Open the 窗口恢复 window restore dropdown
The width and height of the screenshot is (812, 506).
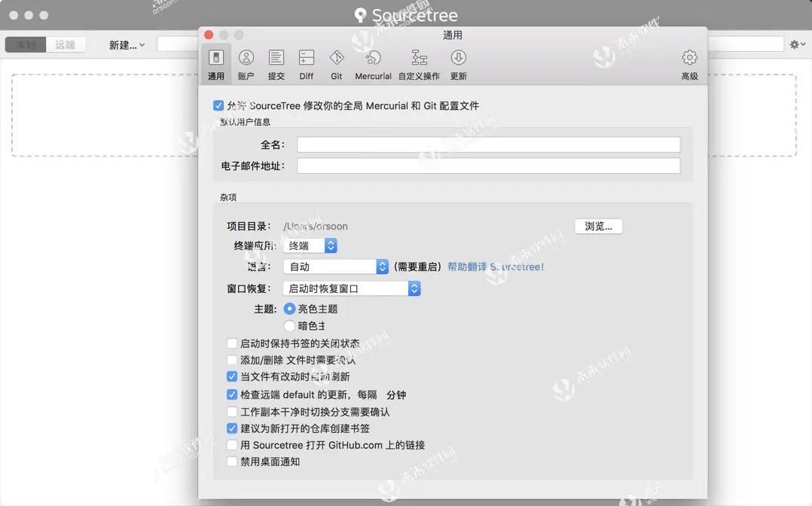pos(352,288)
